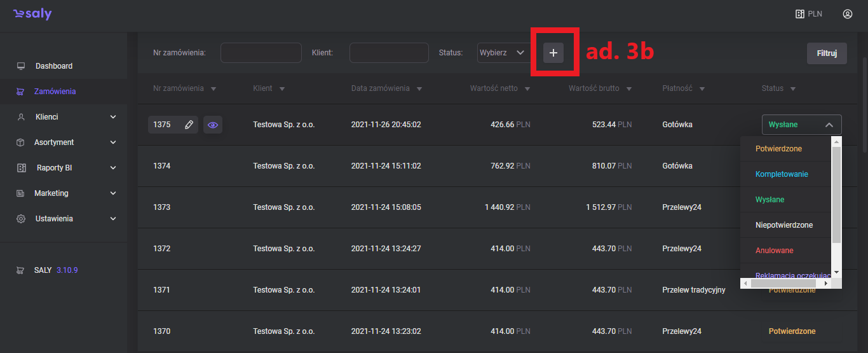Screen dimensions: 868x353
Task: Open the Status Wybierz filter dropdown
Action: pyautogui.click(x=502, y=53)
